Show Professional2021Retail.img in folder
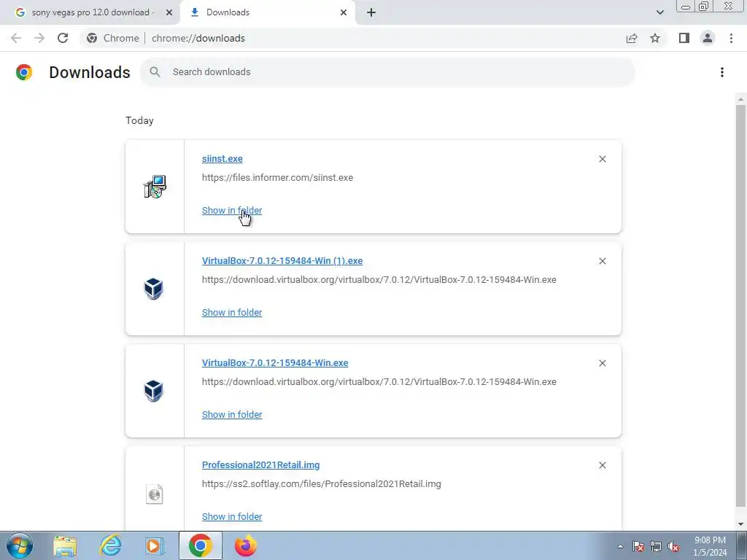This screenshot has width=747, height=560. point(232,517)
